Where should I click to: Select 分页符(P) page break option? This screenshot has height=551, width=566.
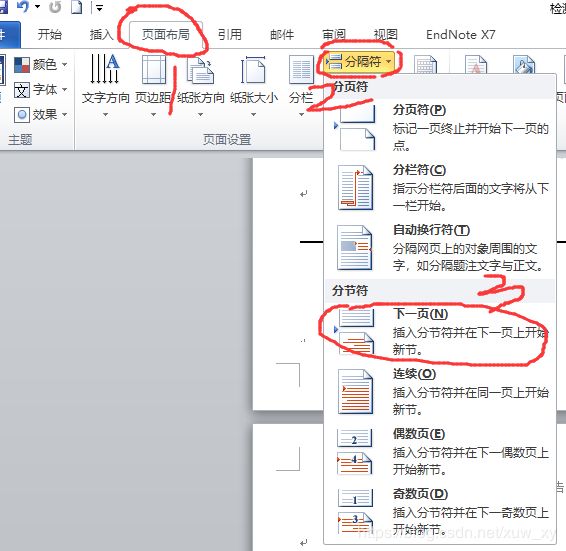pyautogui.click(x=439, y=127)
